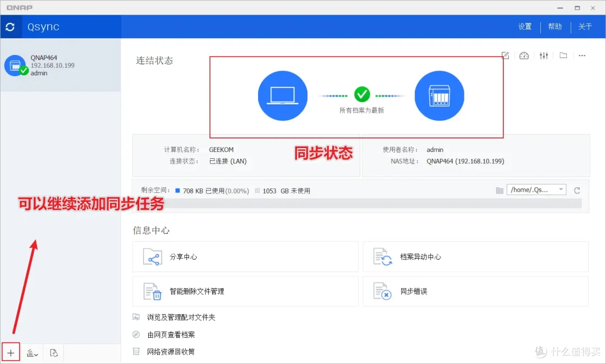This screenshot has height=364, width=606.
Task: Open the sort dropdown icon in bottom bar
Action: coord(33,353)
